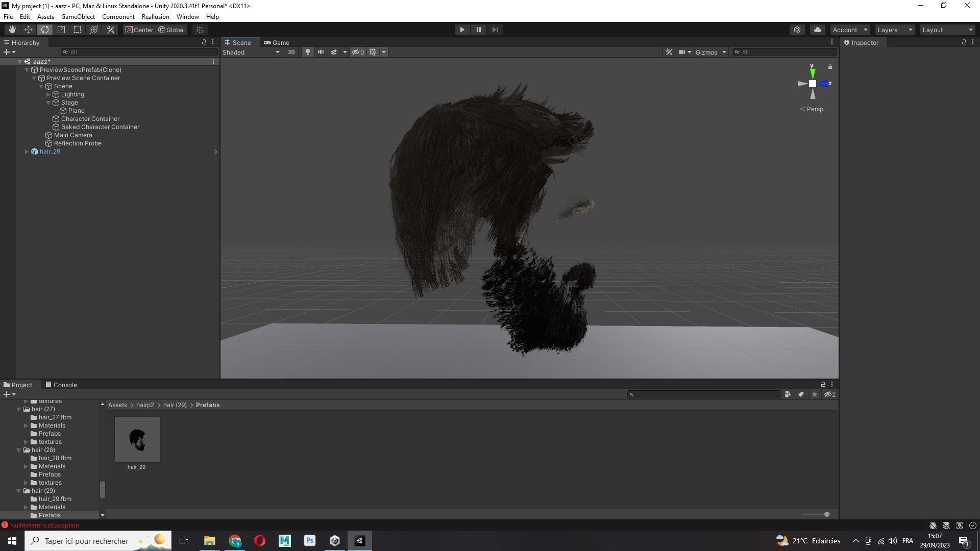Toggle scene audio mute button
This screenshot has height=551, width=980.
pos(321,52)
